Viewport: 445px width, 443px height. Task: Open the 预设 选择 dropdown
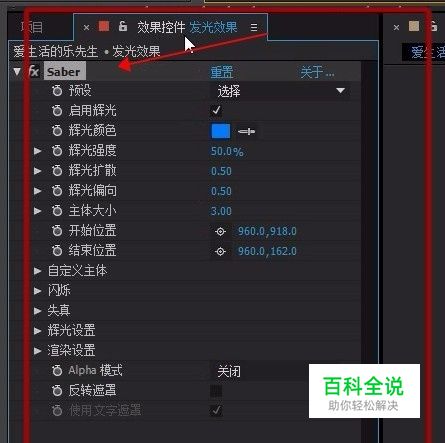pyautogui.click(x=280, y=91)
